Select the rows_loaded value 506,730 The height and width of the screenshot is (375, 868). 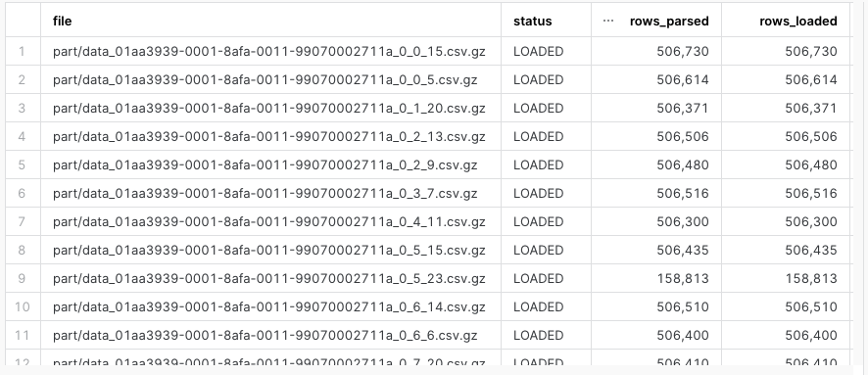811,52
